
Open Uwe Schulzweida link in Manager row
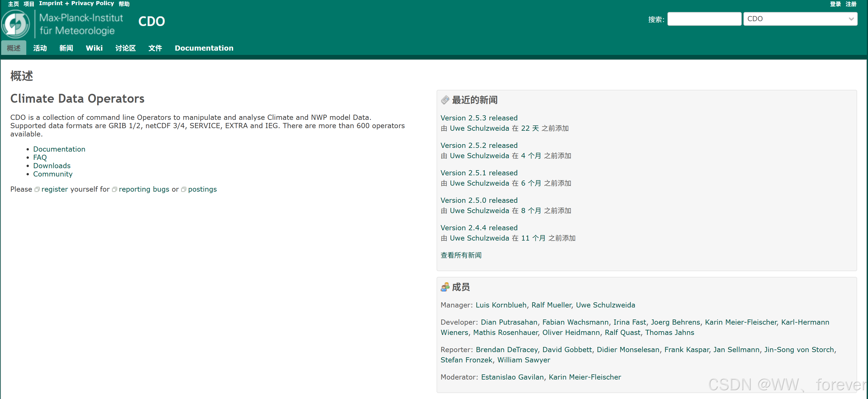(x=605, y=305)
